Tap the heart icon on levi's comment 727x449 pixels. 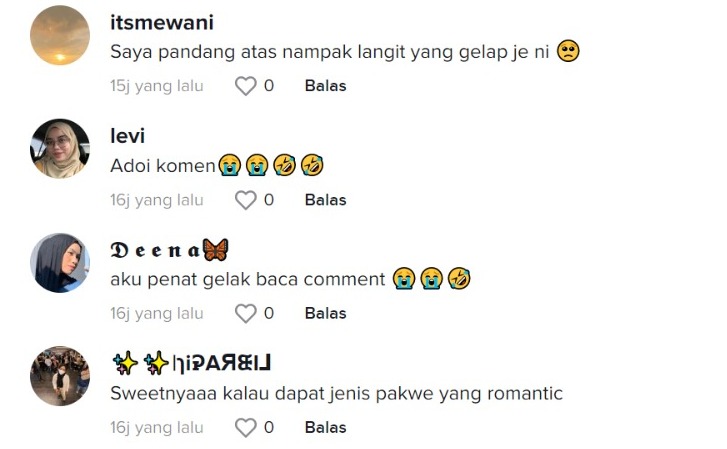pyautogui.click(x=245, y=201)
